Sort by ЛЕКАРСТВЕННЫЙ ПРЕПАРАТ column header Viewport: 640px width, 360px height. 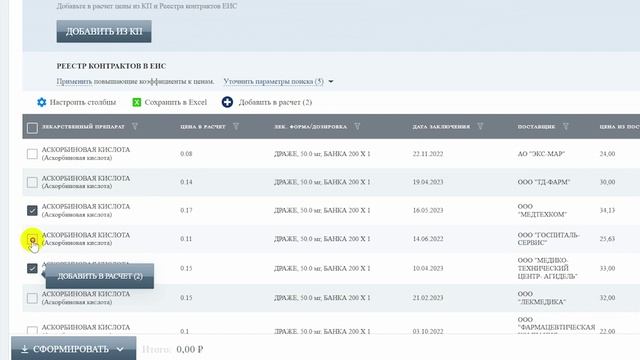(83, 127)
